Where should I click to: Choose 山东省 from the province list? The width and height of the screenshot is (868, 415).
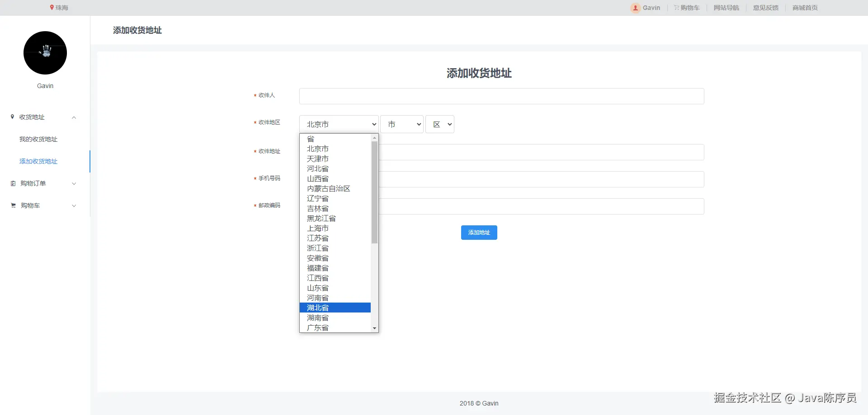(335, 288)
